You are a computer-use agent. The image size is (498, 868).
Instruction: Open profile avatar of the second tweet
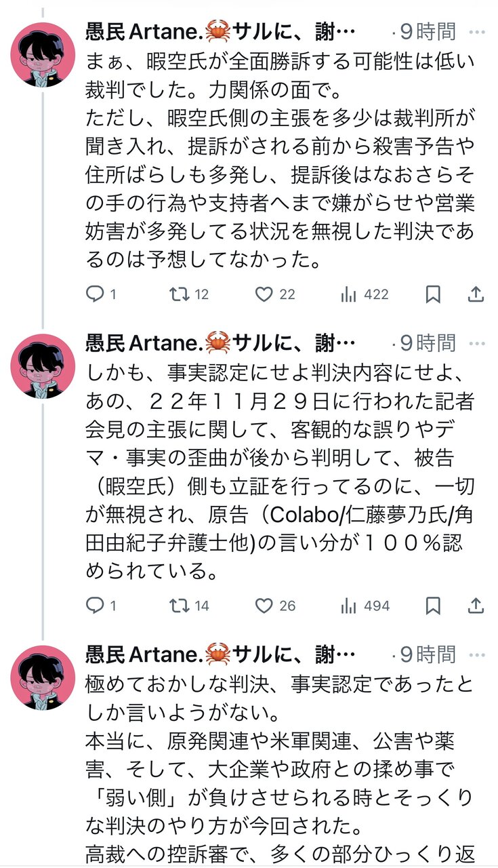pos(42,366)
